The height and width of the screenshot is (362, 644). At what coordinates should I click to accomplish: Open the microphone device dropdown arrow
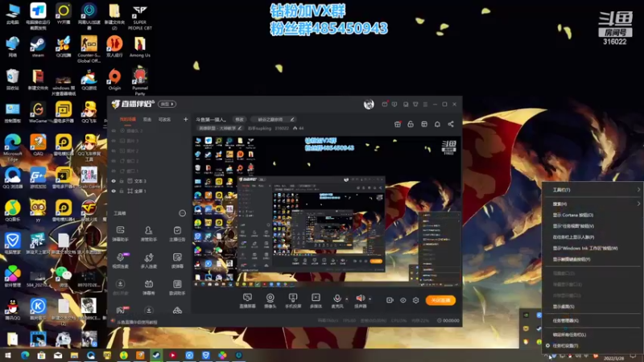tap(347, 298)
